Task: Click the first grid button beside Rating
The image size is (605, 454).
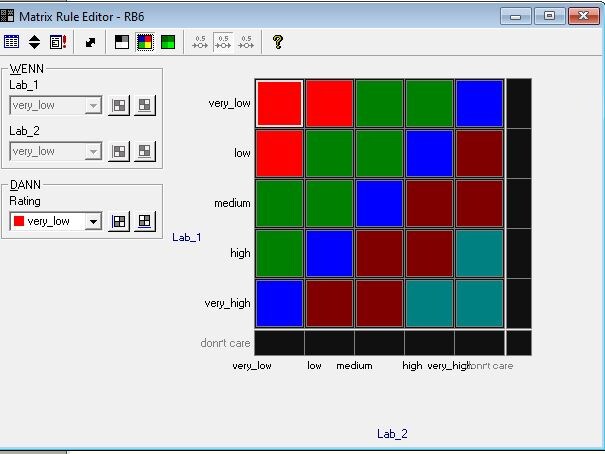Action: (119, 221)
